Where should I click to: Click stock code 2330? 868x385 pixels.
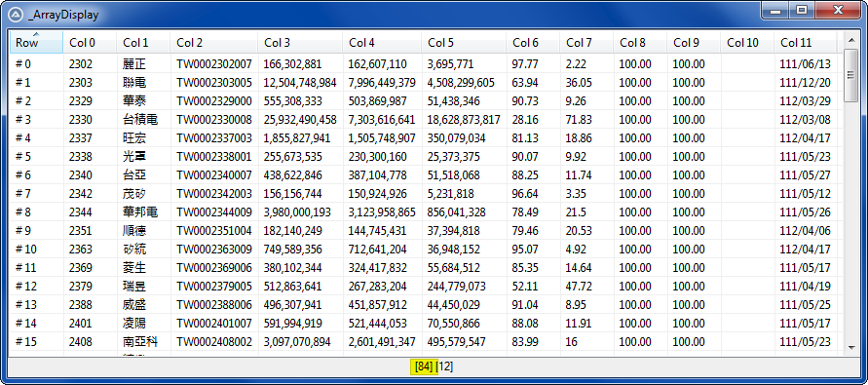click(x=81, y=120)
